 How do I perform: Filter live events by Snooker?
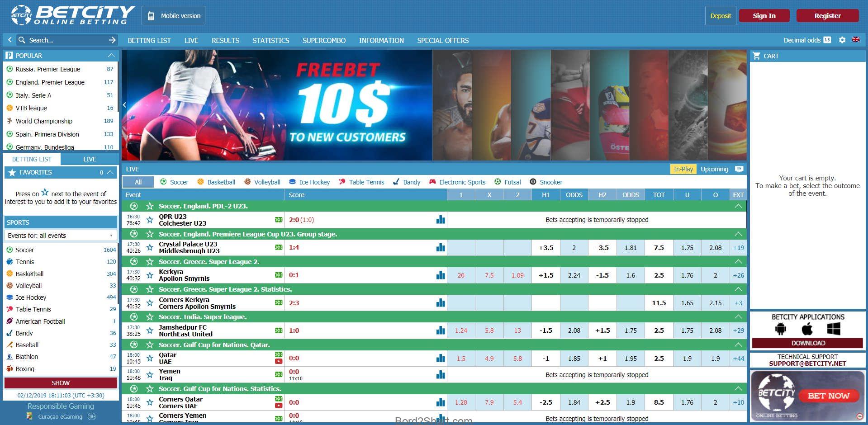tap(546, 182)
